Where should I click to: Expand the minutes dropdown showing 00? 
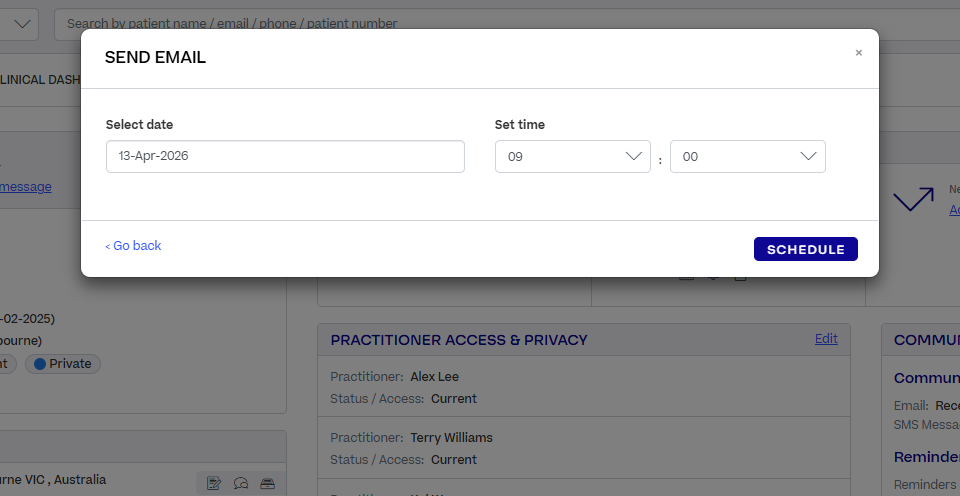coord(747,157)
